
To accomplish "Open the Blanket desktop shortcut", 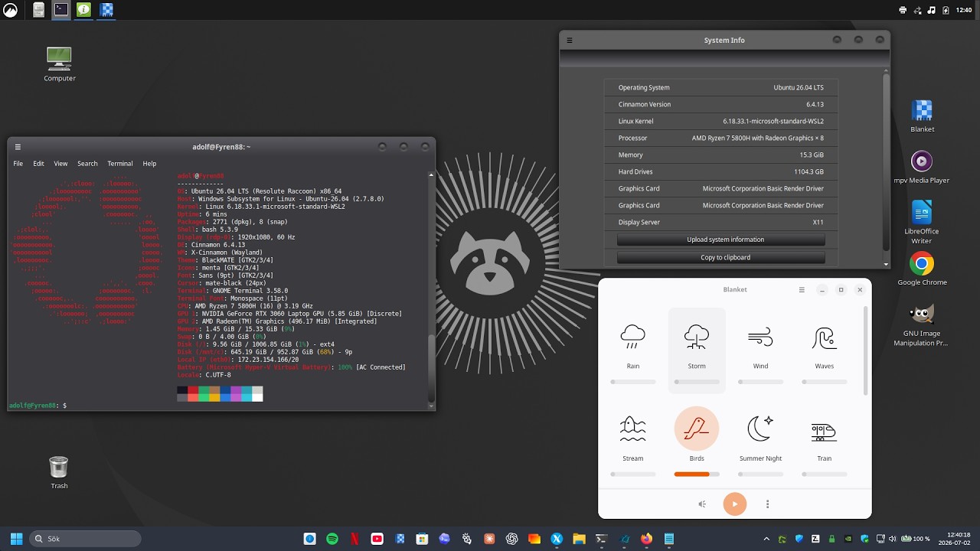I will coord(922,116).
